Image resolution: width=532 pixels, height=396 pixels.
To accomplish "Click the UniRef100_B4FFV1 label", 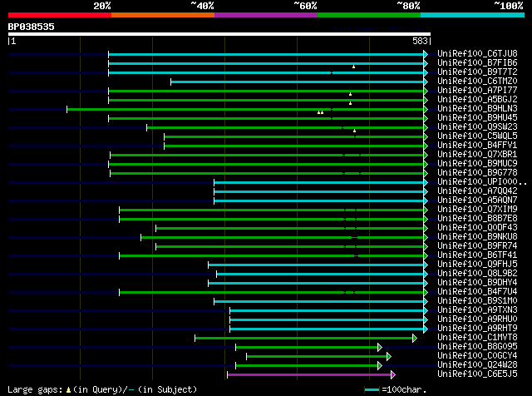I will (x=477, y=146).
